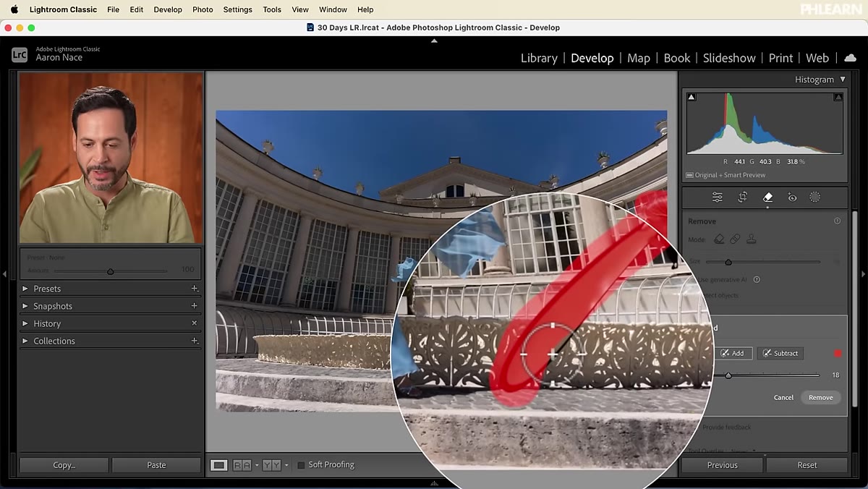868x489 pixels.
Task: Switch to the Web module
Action: (817, 58)
